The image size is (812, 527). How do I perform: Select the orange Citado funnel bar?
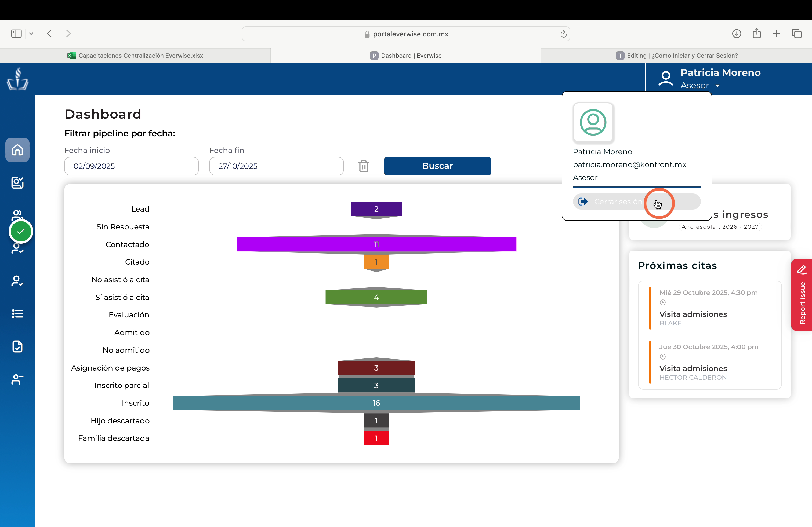pos(376,262)
